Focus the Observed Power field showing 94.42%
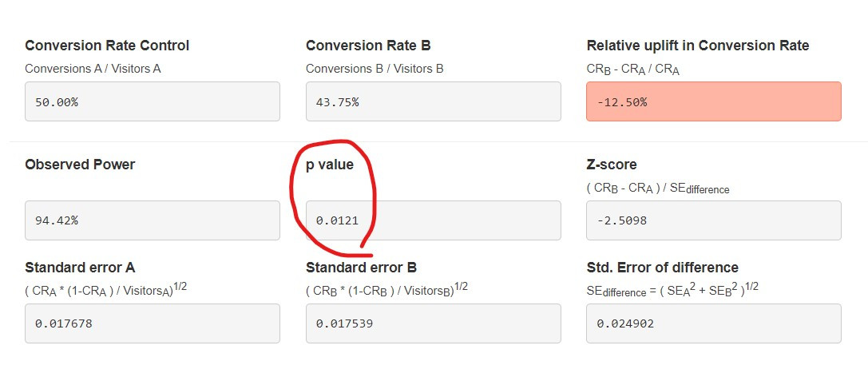 (152, 220)
